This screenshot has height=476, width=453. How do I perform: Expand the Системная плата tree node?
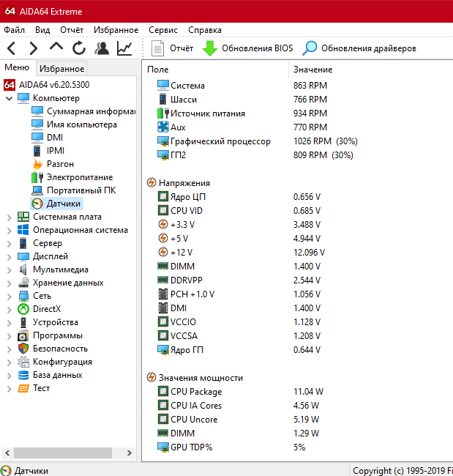(9, 217)
